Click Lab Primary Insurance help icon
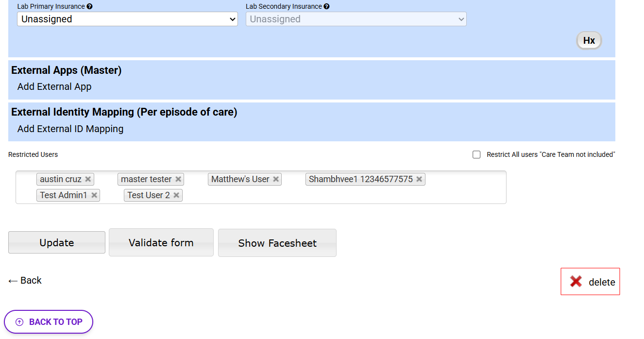 point(90,7)
